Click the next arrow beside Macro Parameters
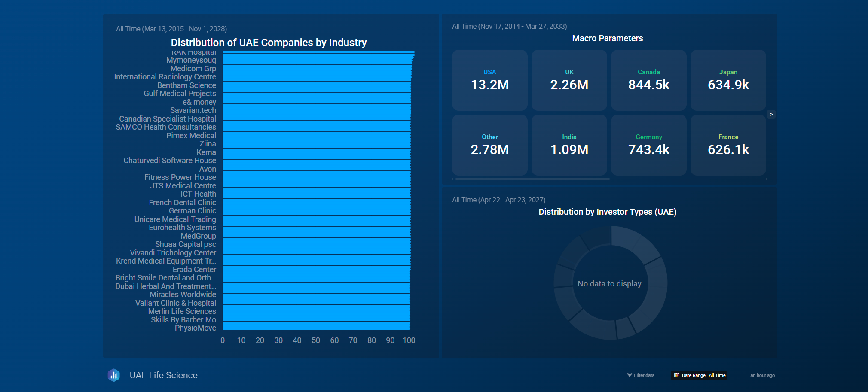 771,114
